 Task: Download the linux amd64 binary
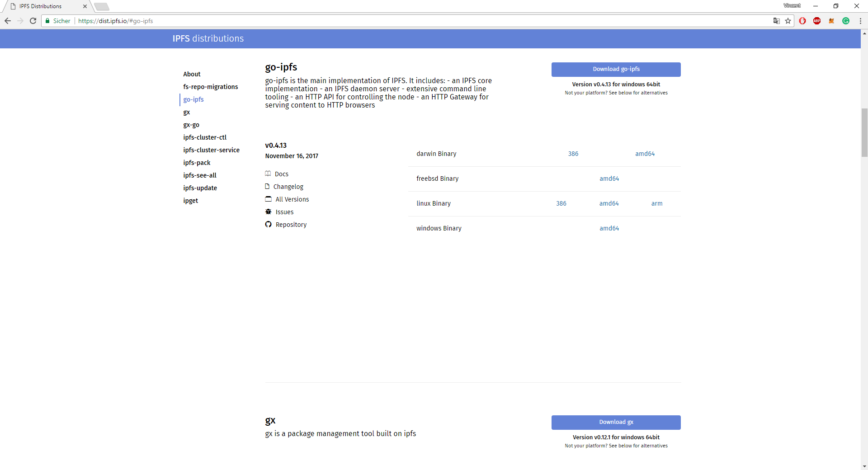(x=609, y=203)
